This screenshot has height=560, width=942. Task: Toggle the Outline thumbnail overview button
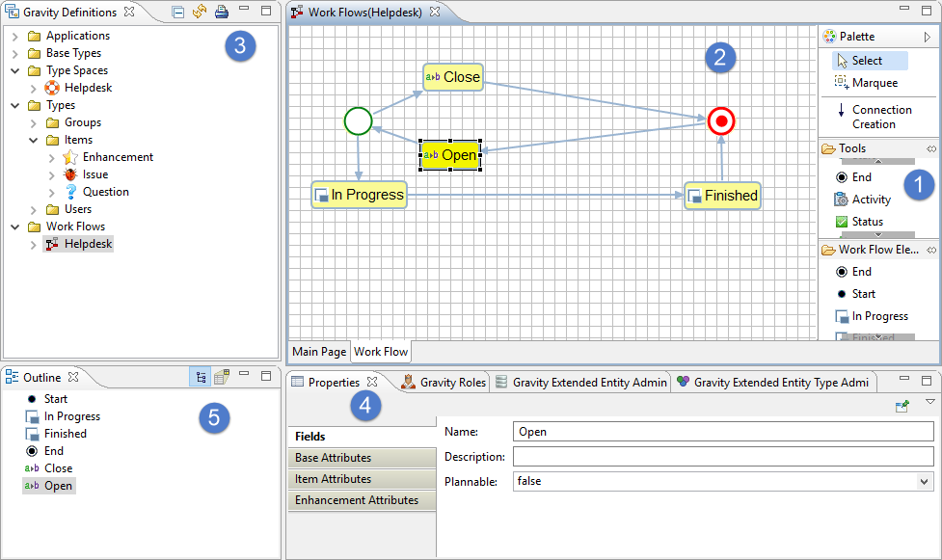point(221,377)
